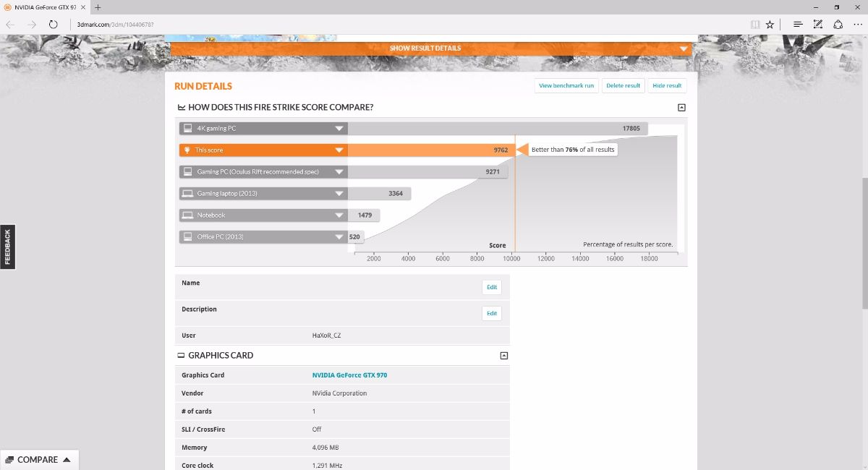Open the Compare panel at bottom
Viewport: 868px width, 470px height.
[x=38, y=460]
